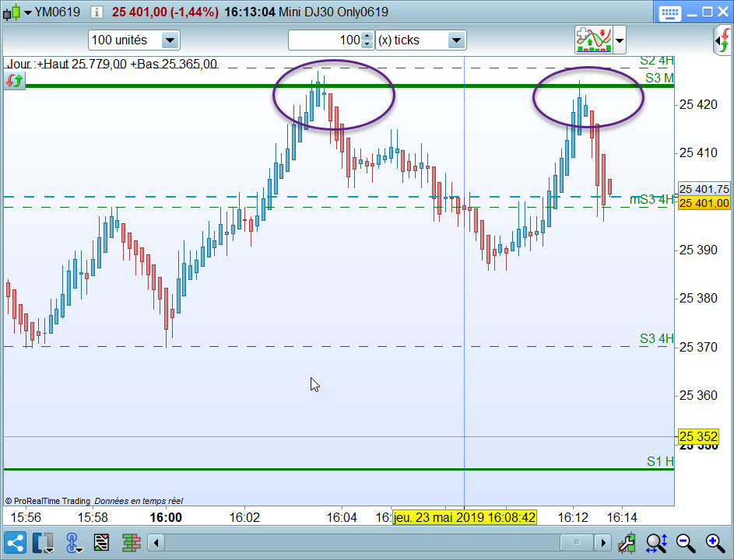734x560 pixels.
Task: Click the 16:12 time axis label
Action: (x=573, y=517)
